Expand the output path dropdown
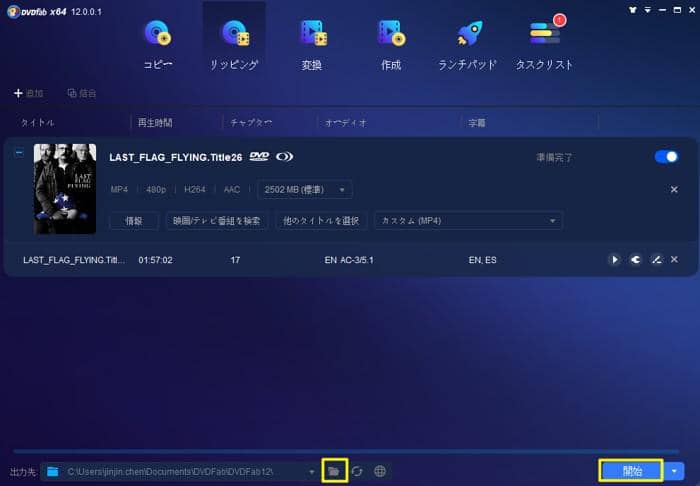Viewport: 700px width, 486px height. tap(313, 470)
